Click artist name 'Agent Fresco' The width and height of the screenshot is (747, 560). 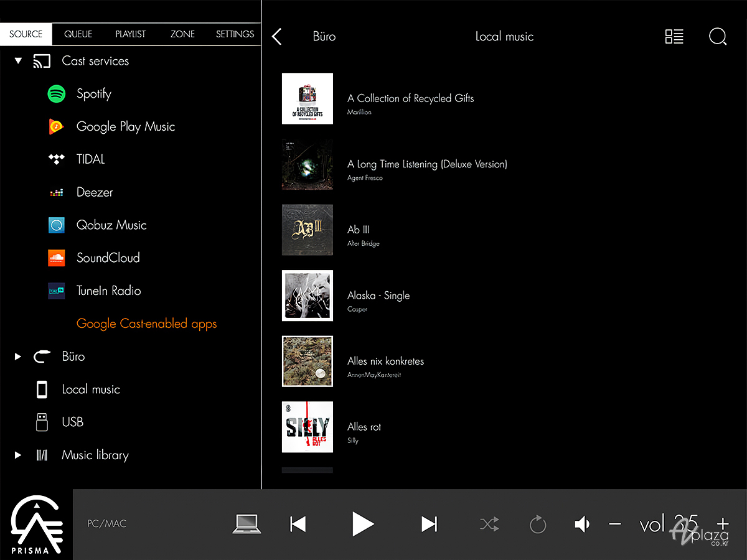click(x=365, y=178)
